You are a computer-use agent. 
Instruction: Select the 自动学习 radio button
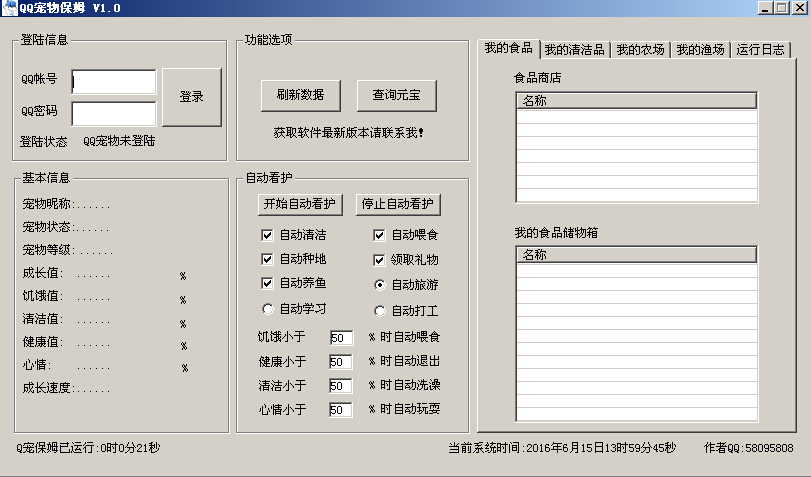pos(267,309)
